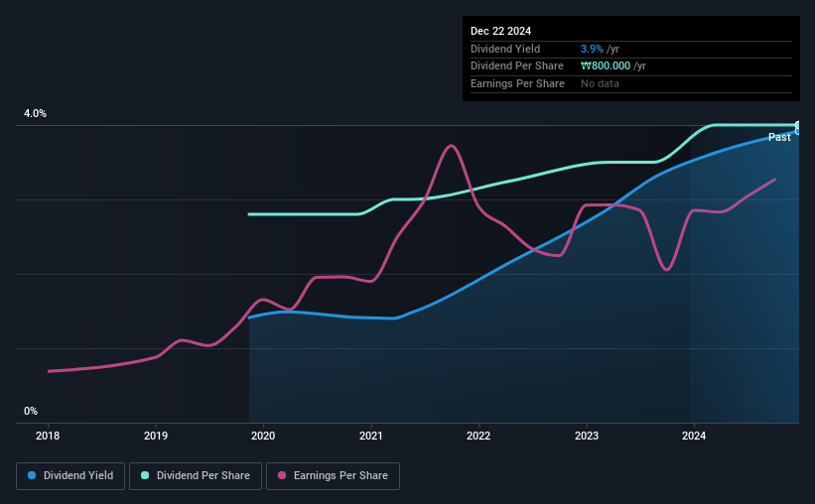Click the teal Dividend Per Share legend dot
This screenshot has height=504, width=815.
pos(145,475)
